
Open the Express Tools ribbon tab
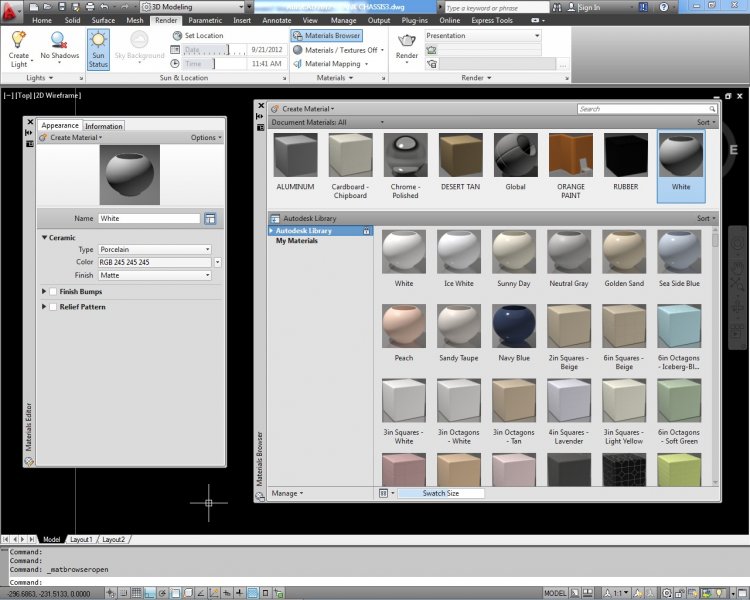point(492,21)
